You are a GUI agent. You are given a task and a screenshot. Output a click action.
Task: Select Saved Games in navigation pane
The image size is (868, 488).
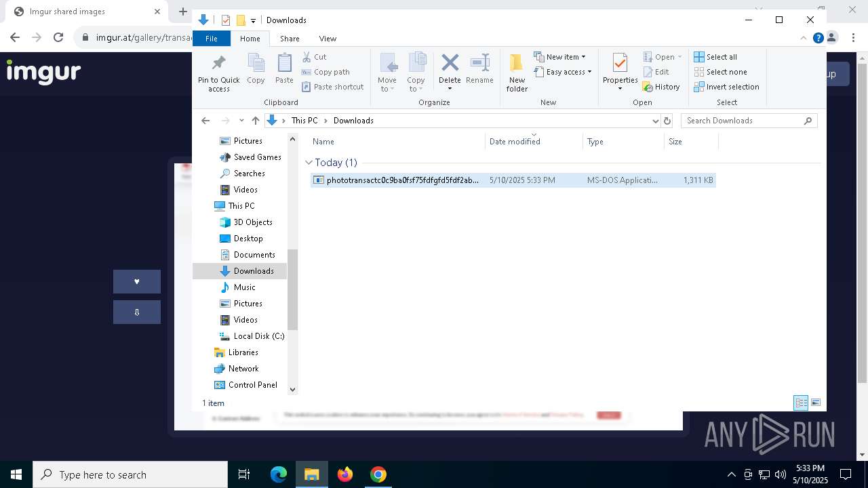[250, 157]
